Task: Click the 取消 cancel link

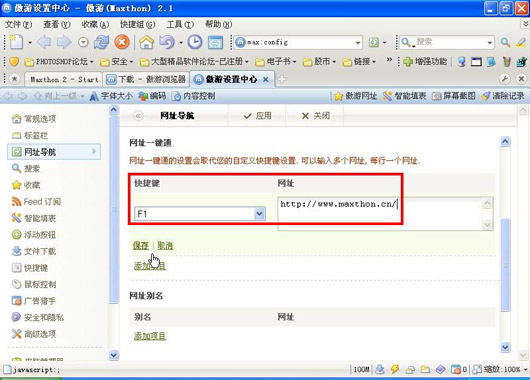Action: point(165,245)
